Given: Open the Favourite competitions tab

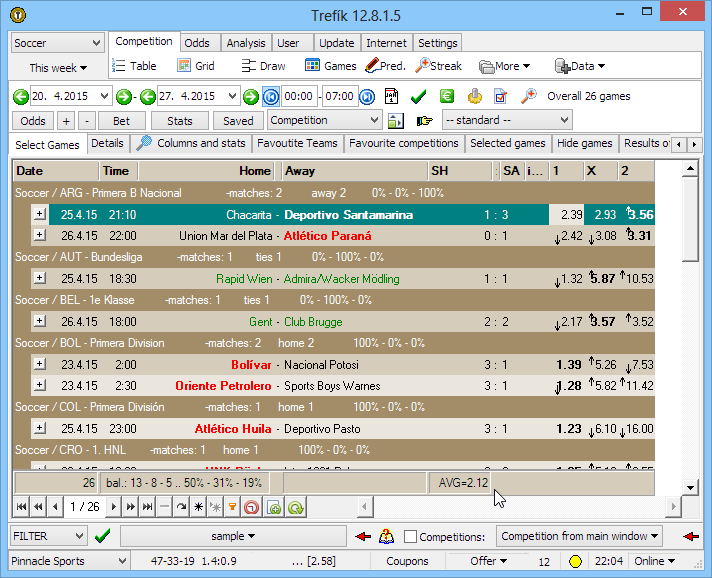Looking at the screenshot, I should tap(404, 144).
